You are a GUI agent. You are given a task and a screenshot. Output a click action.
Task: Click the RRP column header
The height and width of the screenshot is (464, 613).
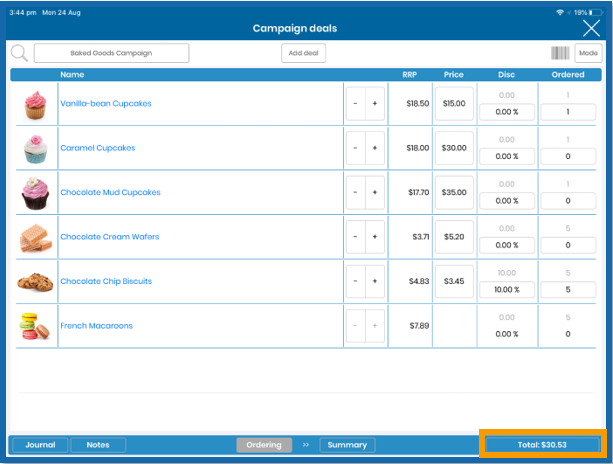coord(410,75)
